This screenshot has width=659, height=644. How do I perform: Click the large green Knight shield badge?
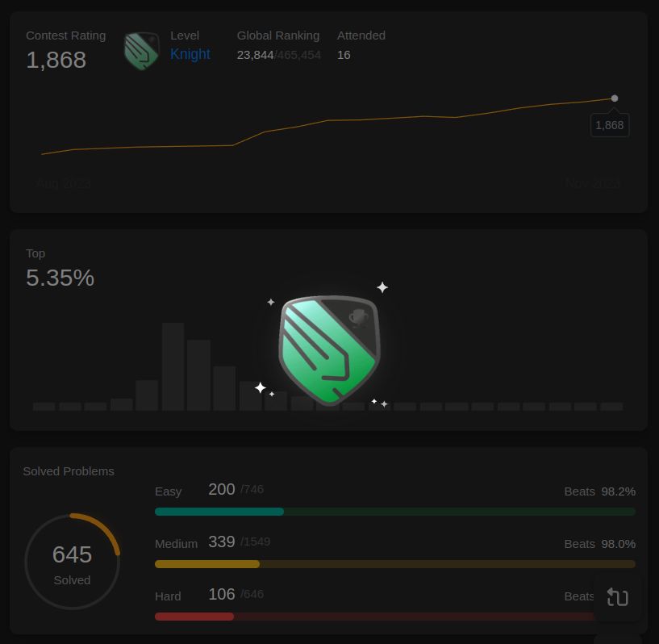pyautogui.click(x=329, y=350)
